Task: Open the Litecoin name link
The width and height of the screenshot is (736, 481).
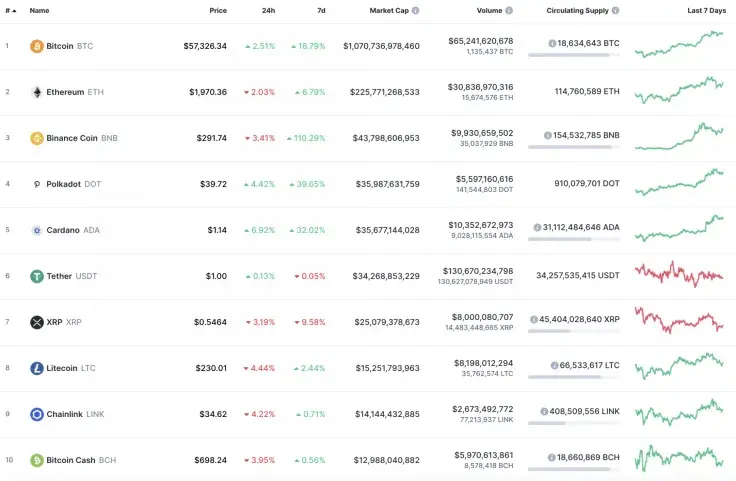Action: [x=61, y=368]
